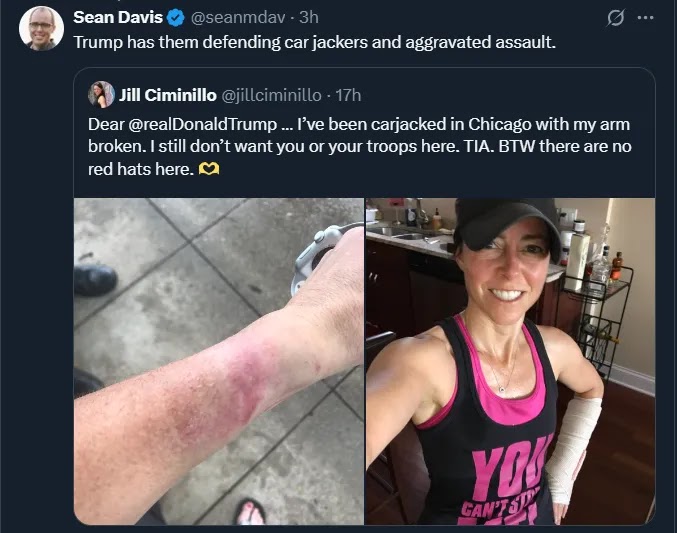The height and width of the screenshot is (533, 677).
Task: Click the @jillciminillo handle
Action: tap(272, 95)
